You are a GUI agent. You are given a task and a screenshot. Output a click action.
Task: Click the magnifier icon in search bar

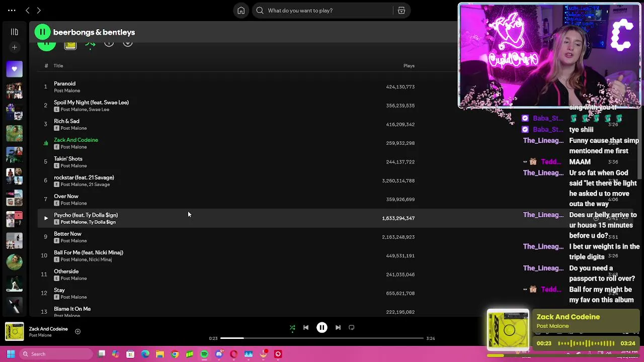260,10
